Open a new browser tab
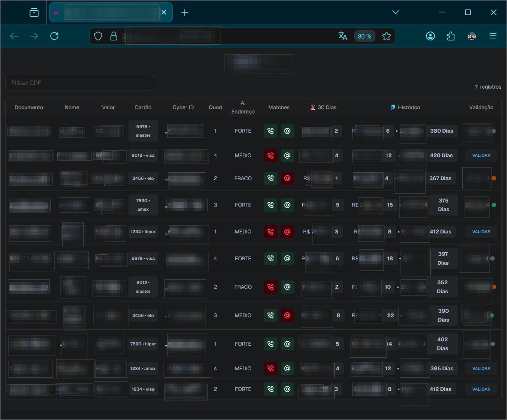Screen dimensions: 507x420 tap(185, 13)
